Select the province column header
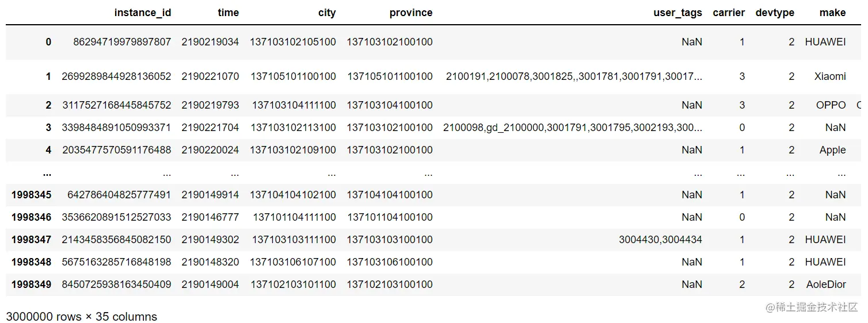 (x=411, y=13)
